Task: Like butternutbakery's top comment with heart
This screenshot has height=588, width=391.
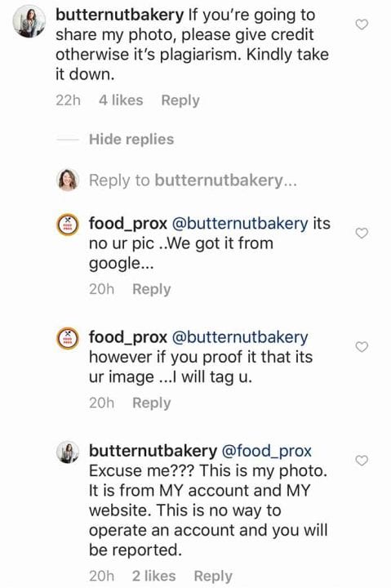Action: pos(362,24)
